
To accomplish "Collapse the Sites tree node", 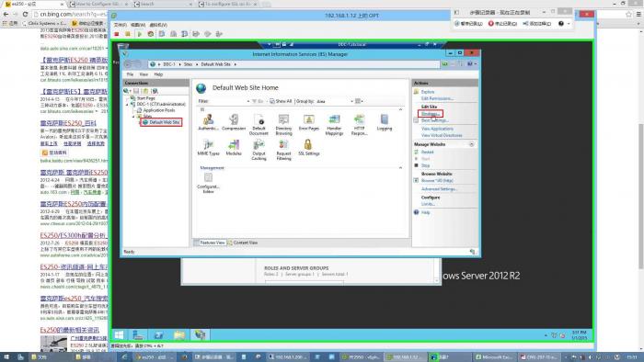I will tap(133, 117).
